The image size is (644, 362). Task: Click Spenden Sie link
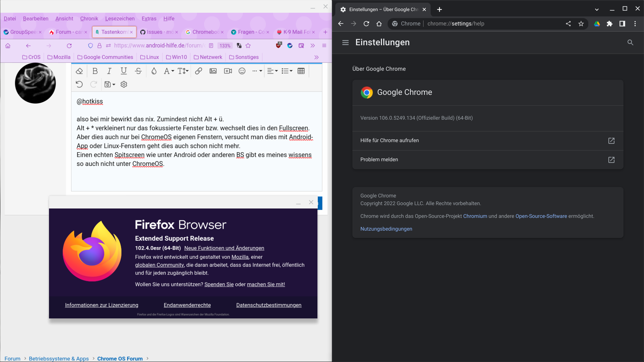tap(219, 284)
